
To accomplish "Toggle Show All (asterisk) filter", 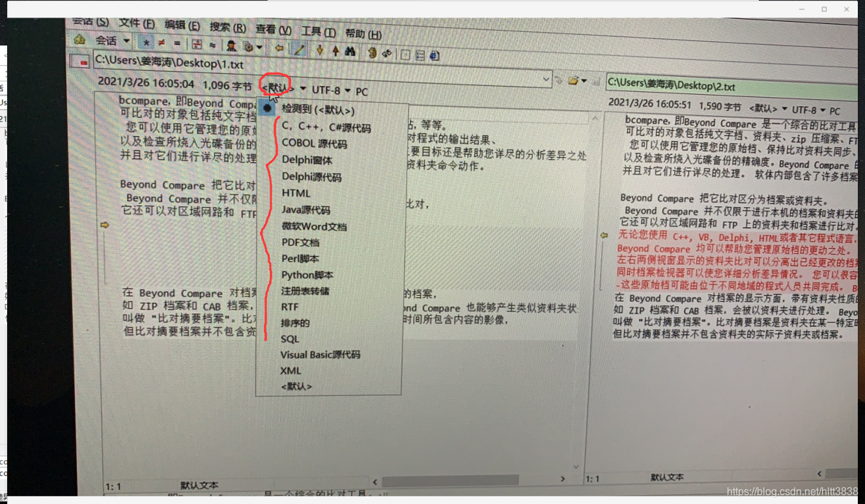I will (147, 43).
